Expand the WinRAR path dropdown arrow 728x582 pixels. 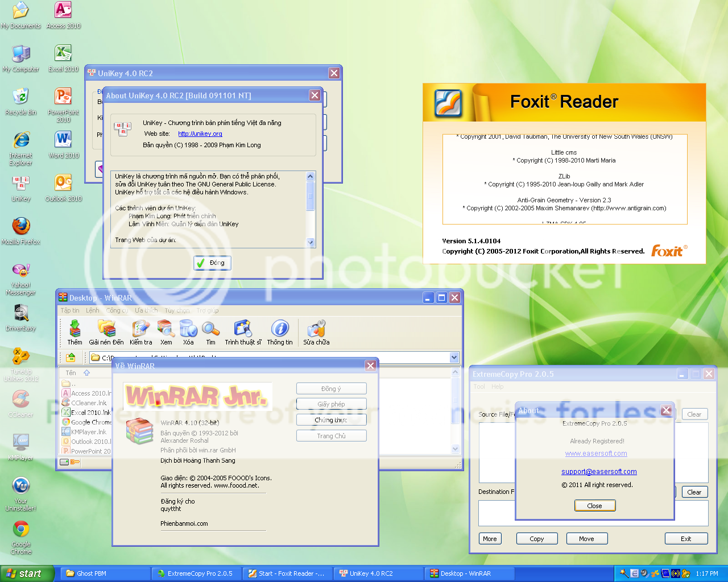click(454, 357)
